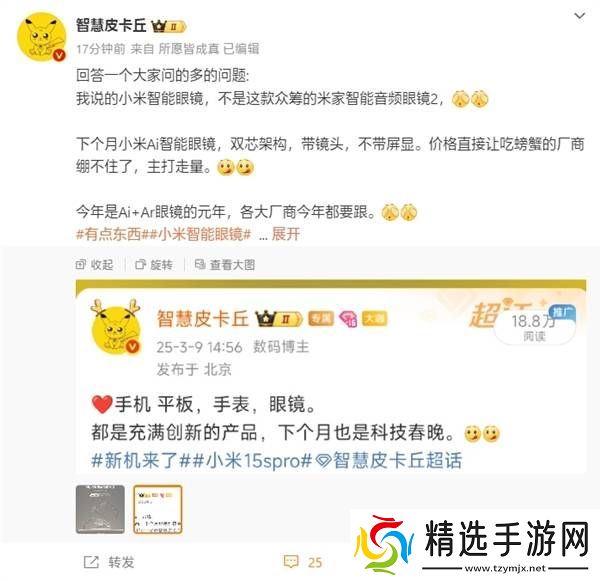The width and height of the screenshot is (600, 581).
Task: Click the crown membership badge beside the username
Action: point(168,26)
